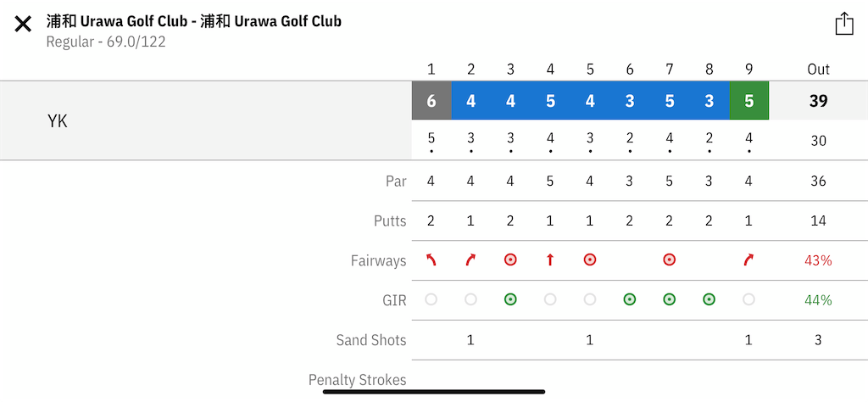Tap hole 5 fairway hit target icon
868x402 pixels.
click(x=590, y=260)
